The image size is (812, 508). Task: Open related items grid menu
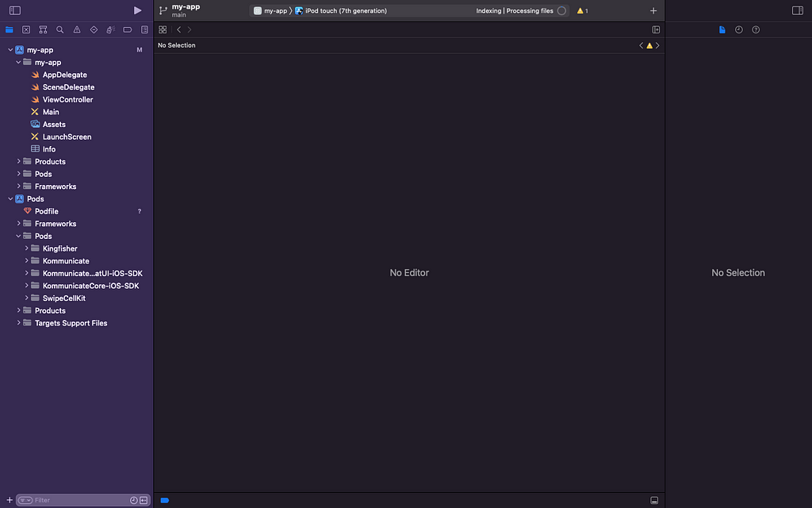click(163, 29)
